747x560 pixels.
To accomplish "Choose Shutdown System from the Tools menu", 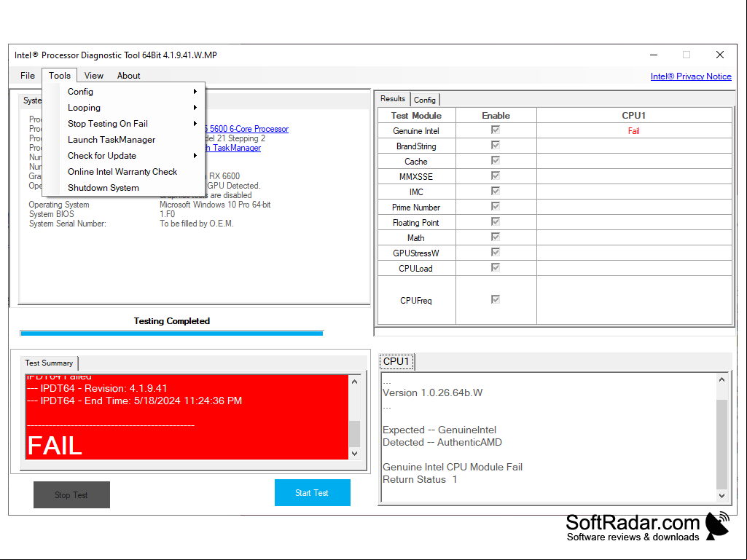I will [x=124, y=188].
